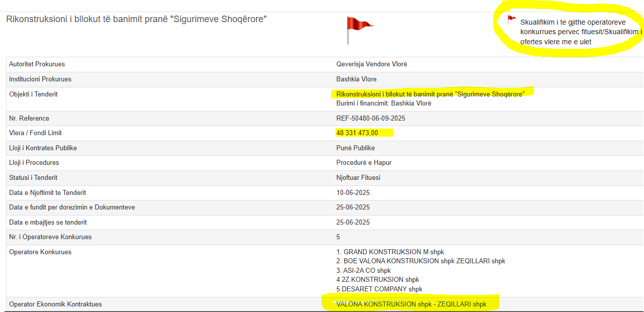Select the page heading above the details table
Image resolution: width=644 pixels, height=312 pixels.
[x=136, y=19]
